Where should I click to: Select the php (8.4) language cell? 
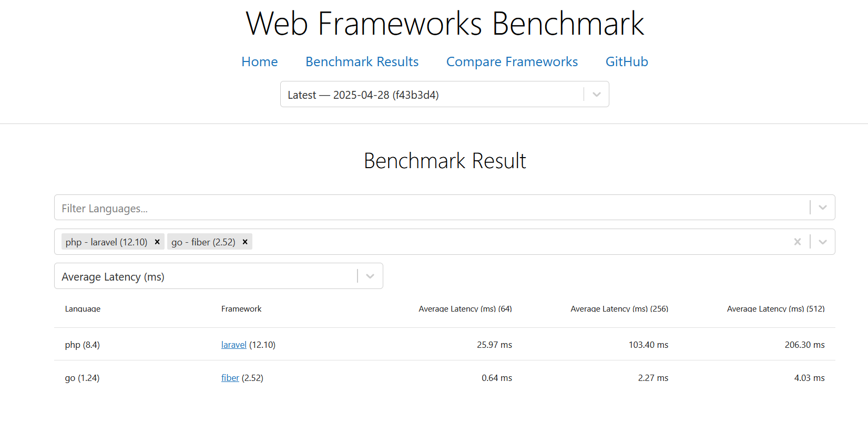(83, 345)
